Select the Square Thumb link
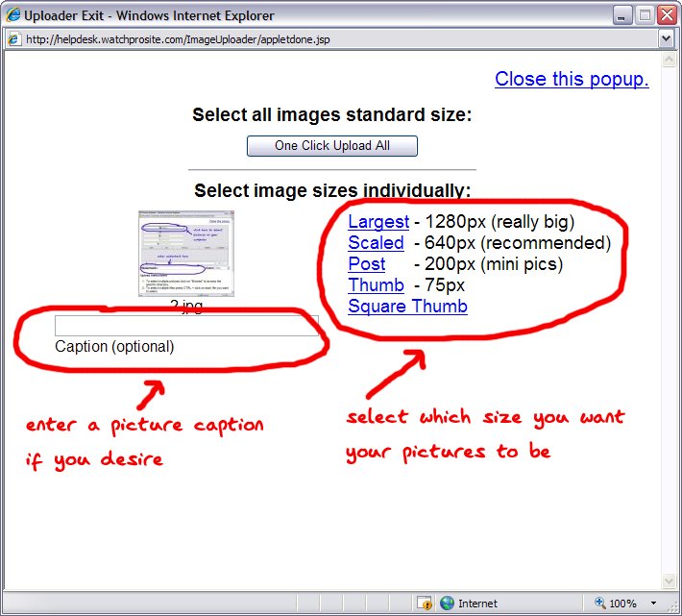The width and height of the screenshot is (682, 616). (407, 307)
